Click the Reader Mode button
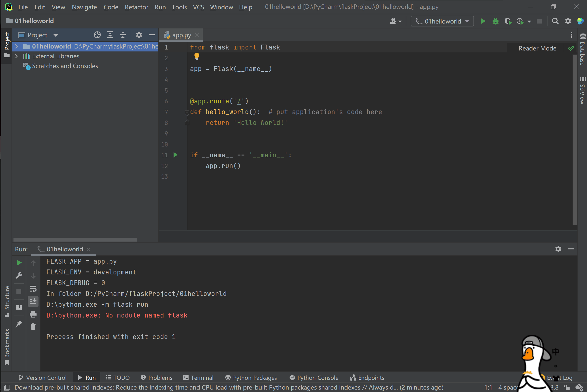This screenshot has width=587, height=392. click(x=537, y=48)
